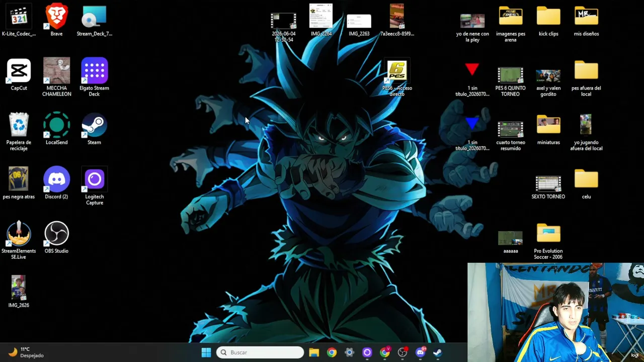Open the 11°C Despejado weather widget

[26, 352]
